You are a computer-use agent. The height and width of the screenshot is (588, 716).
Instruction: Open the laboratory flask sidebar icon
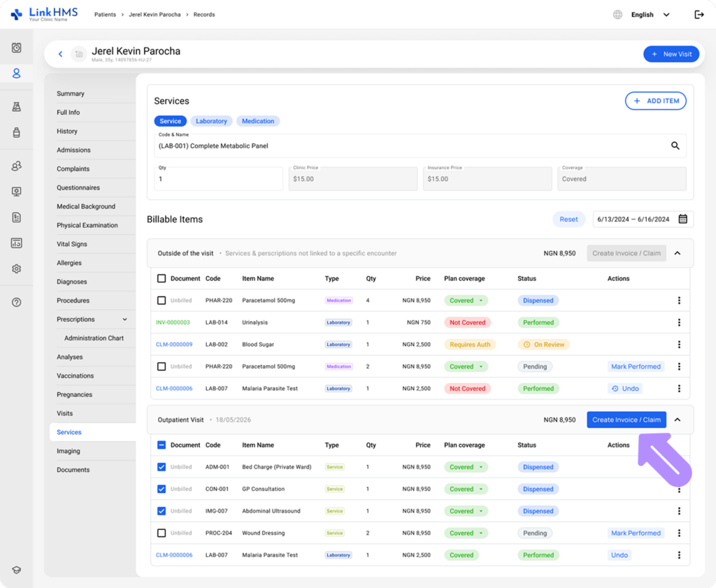17,107
